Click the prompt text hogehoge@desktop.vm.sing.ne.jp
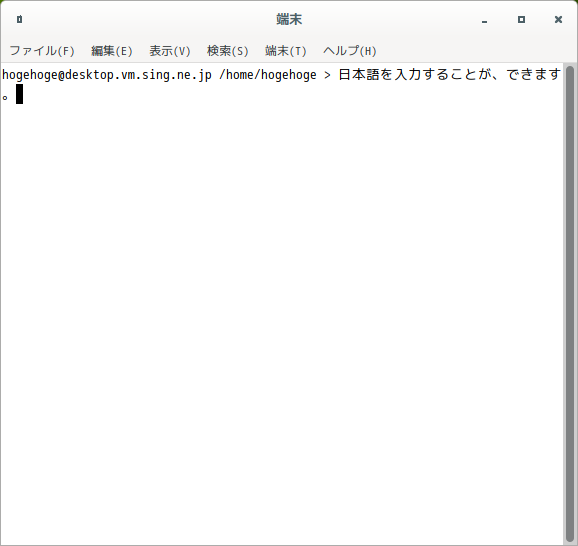Screen dimensions: 578x546 point(107,75)
